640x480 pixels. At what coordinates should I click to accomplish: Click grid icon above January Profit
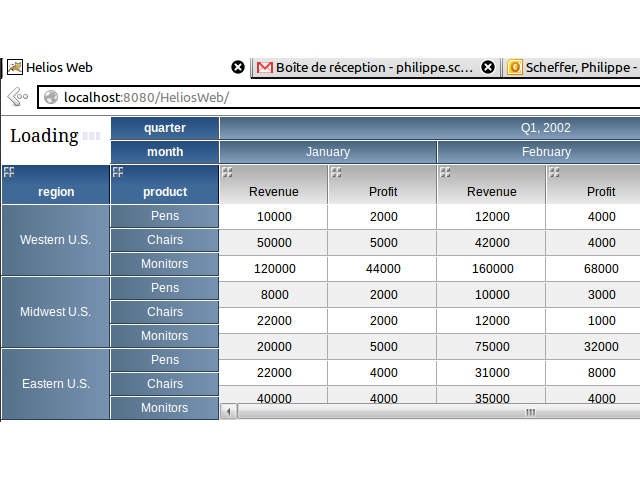[336, 172]
